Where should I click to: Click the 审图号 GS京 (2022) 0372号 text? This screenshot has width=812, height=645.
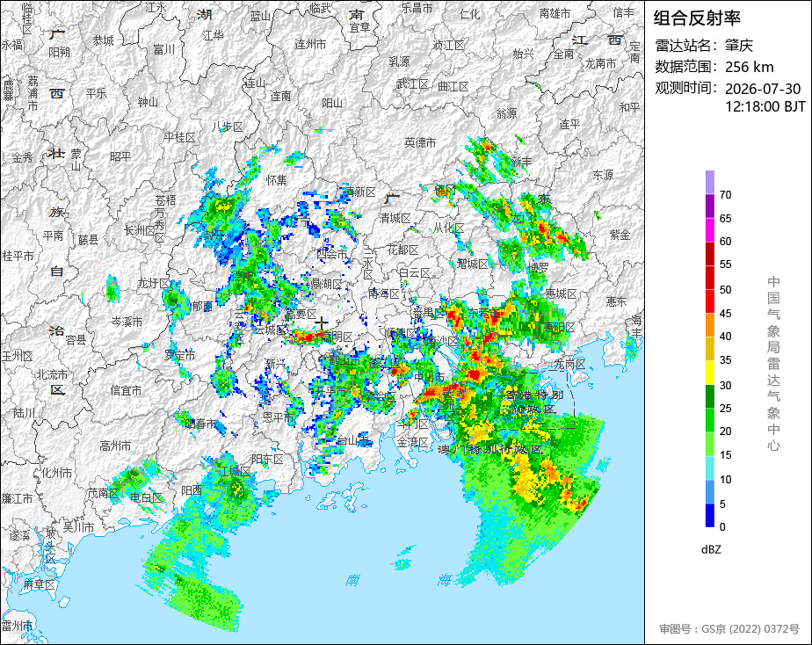coord(729,629)
